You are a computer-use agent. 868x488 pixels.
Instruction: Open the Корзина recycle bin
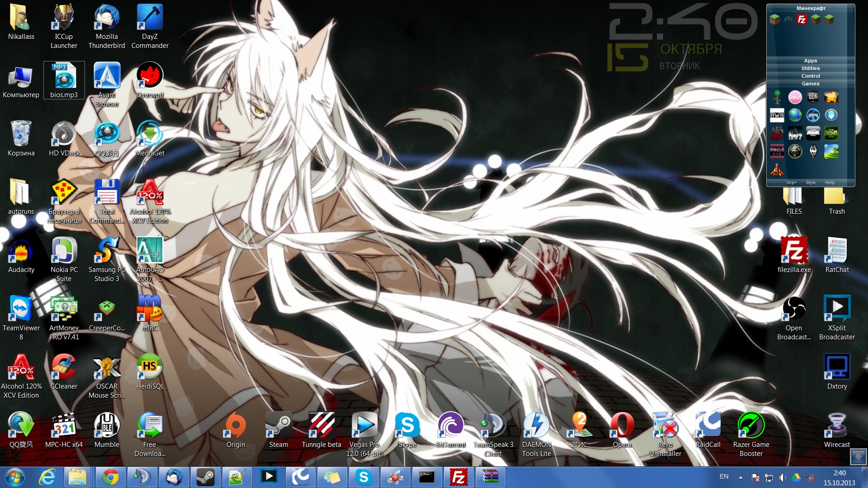tap(21, 138)
